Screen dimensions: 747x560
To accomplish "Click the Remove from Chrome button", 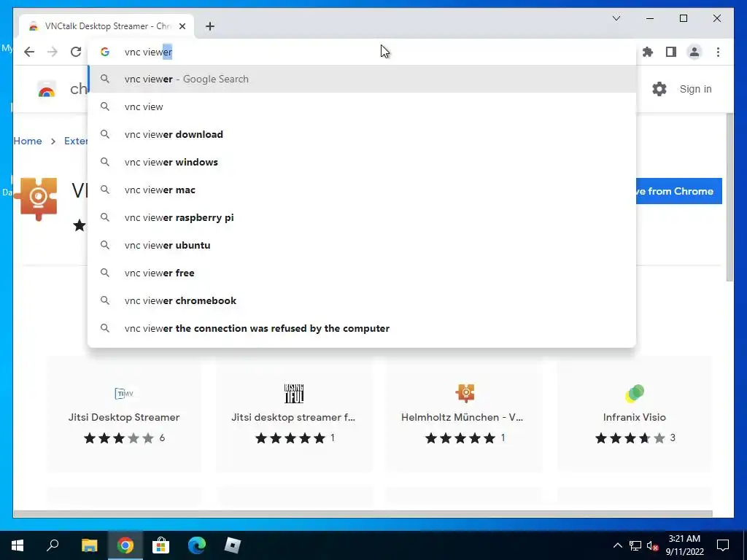I will pyautogui.click(x=679, y=191).
